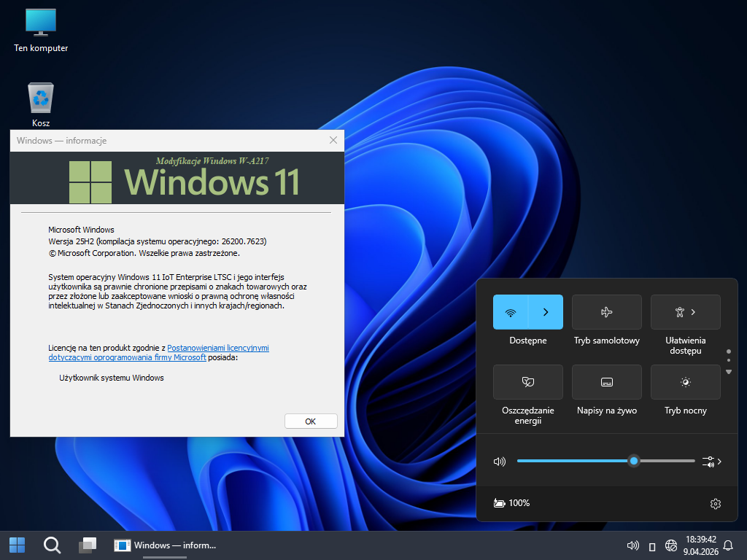Open quick settings gear icon

pyautogui.click(x=715, y=503)
